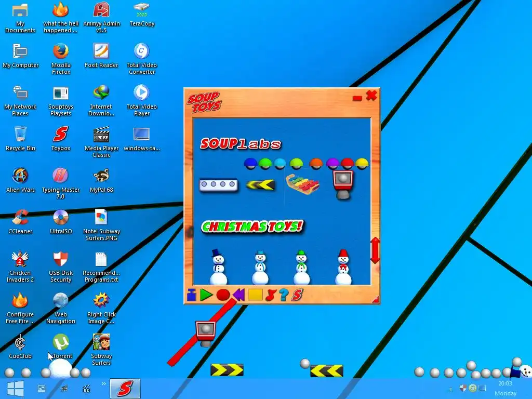Screen dimensions: 532x399
Task: Click the red record circle in Soup Toys toolbar
Action: point(223,295)
